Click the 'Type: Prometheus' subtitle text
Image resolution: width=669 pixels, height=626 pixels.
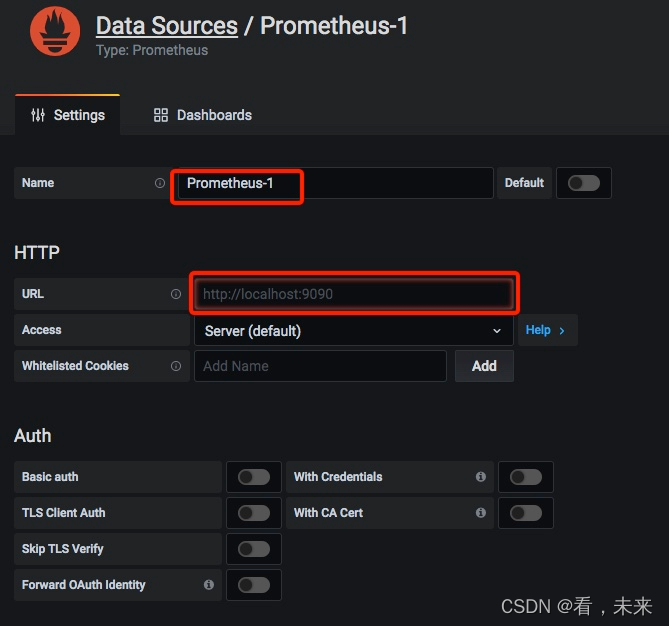click(x=152, y=50)
